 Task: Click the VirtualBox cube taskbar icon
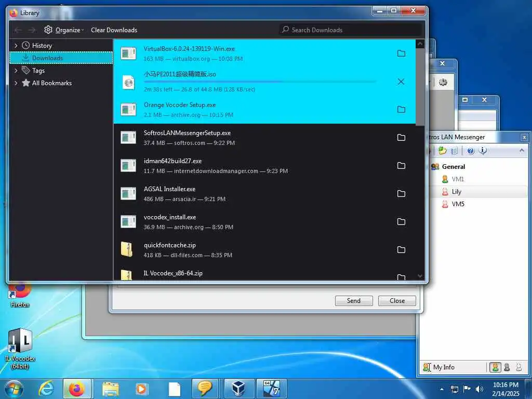[239, 389]
